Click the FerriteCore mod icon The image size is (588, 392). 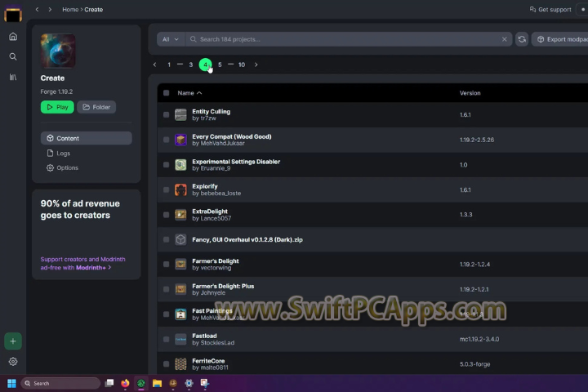pos(180,364)
